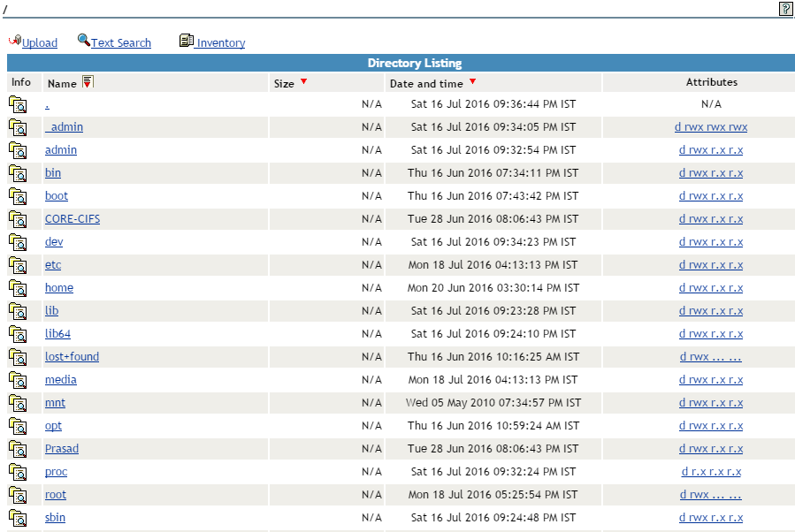Click the attributes link for proc

coord(711,472)
